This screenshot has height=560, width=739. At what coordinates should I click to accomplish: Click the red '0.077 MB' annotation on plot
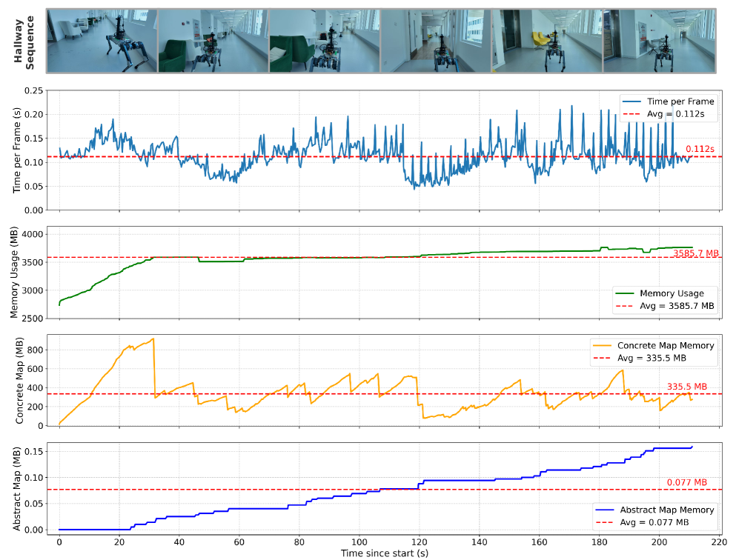coord(687,482)
